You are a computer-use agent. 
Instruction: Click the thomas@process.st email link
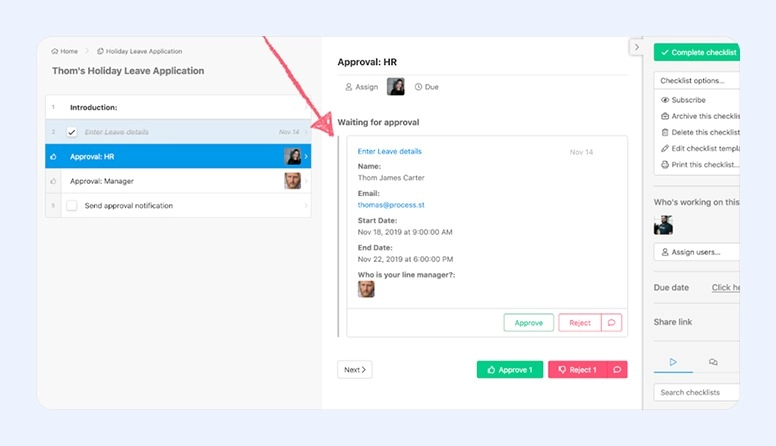click(391, 205)
